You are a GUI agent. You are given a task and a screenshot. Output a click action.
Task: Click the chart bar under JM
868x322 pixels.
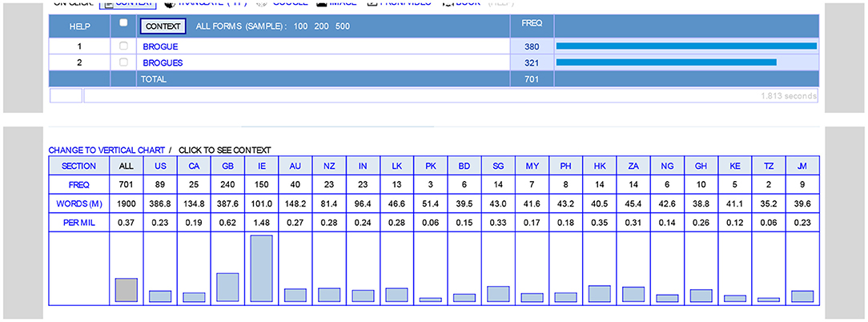coord(802,296)
